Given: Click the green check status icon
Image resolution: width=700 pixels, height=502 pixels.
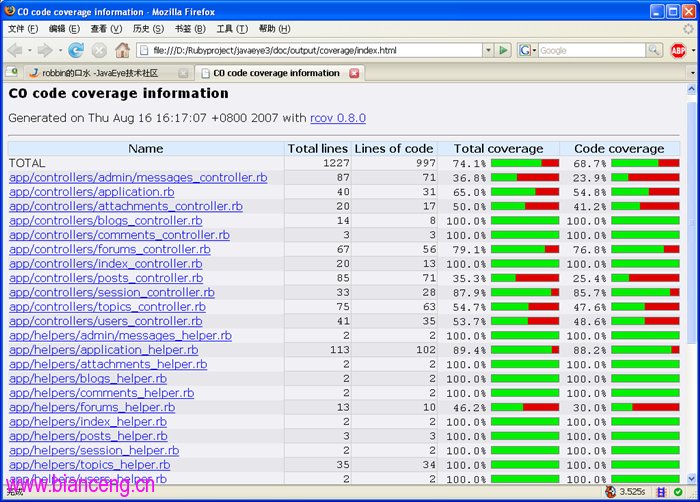Looking at the screenshot, I should click(678, 492).
